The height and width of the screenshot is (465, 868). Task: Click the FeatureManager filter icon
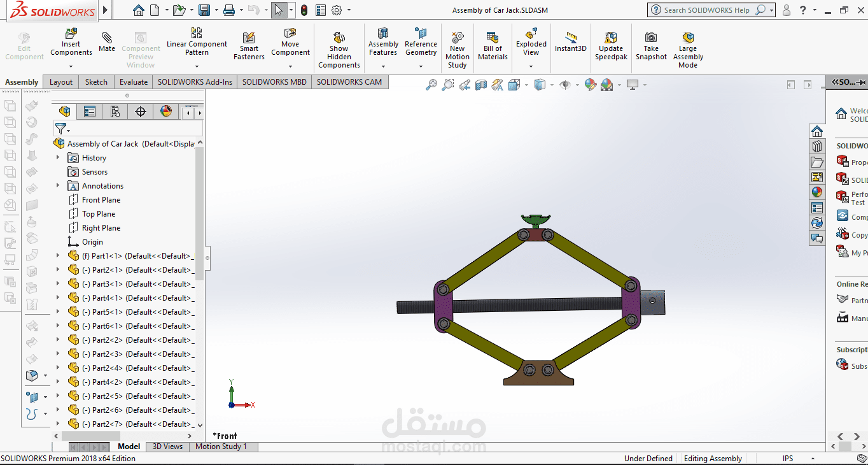[60, 129]
